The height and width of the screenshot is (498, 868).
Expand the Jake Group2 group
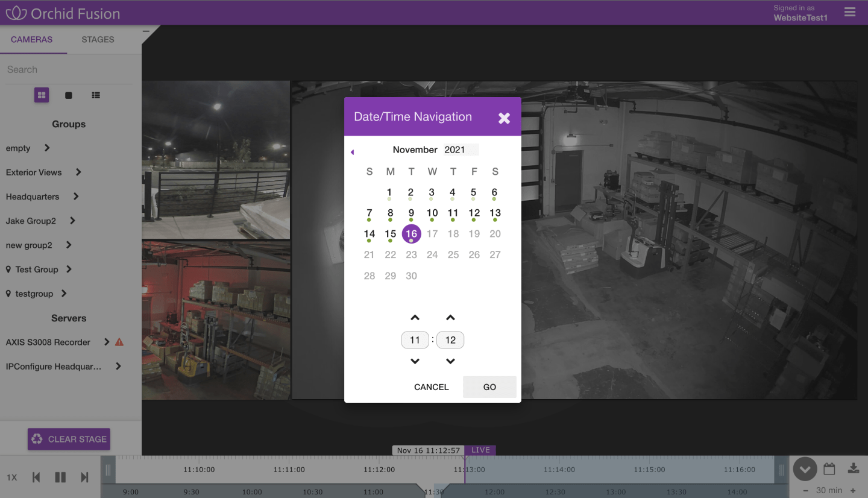[x=72, y=221]
